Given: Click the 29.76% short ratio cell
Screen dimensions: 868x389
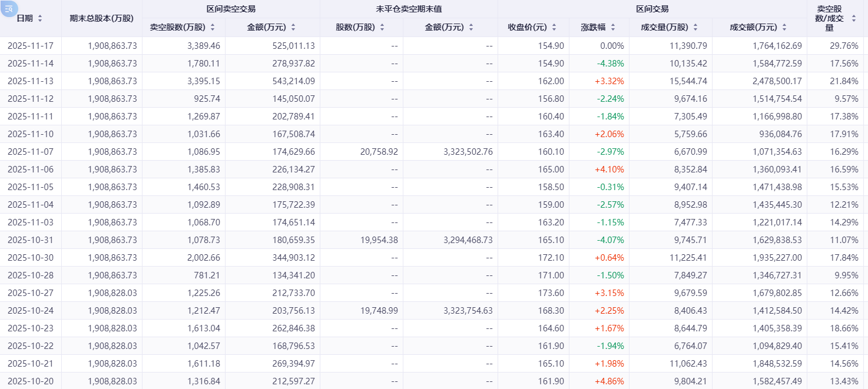Looking at the screenshot, I should click(843, 46).
